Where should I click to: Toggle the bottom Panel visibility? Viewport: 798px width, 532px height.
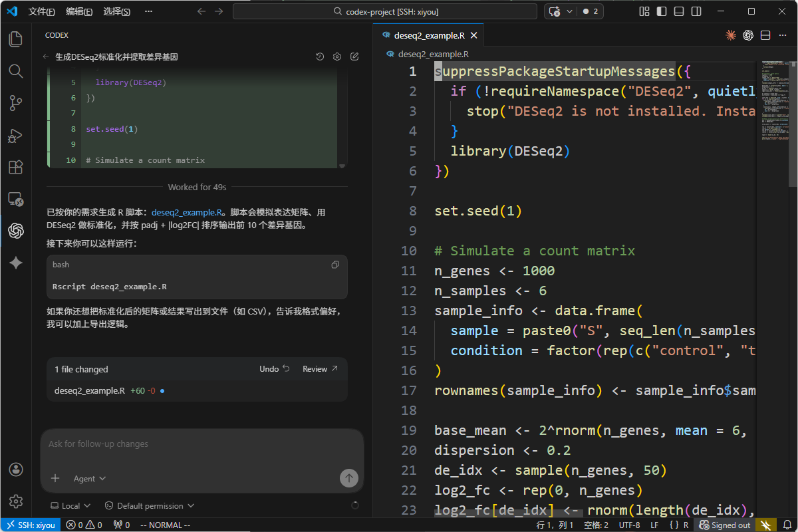pyautogui.click(x=678, y=11)
